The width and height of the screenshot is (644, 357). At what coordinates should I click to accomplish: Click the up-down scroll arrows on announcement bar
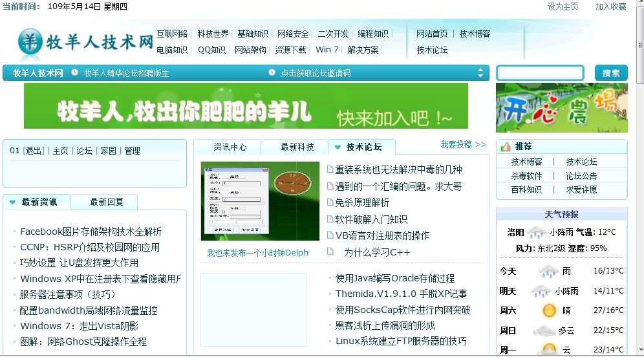480,73
